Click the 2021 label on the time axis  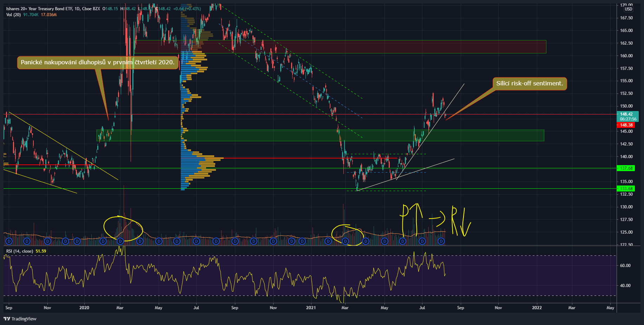(x=311, y=308)
